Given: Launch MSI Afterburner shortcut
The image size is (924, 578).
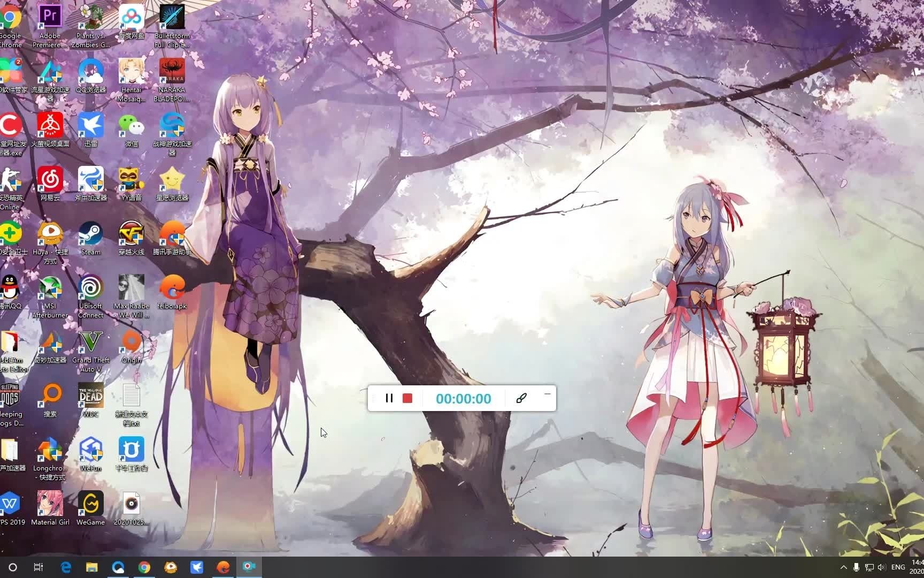Looking at the screenshot, I should click(50, 296).
